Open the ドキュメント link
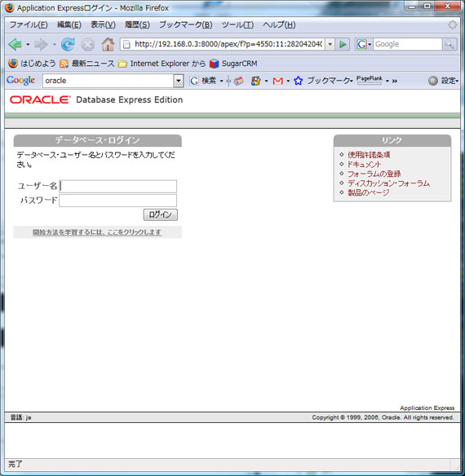 tap(364, 164)
